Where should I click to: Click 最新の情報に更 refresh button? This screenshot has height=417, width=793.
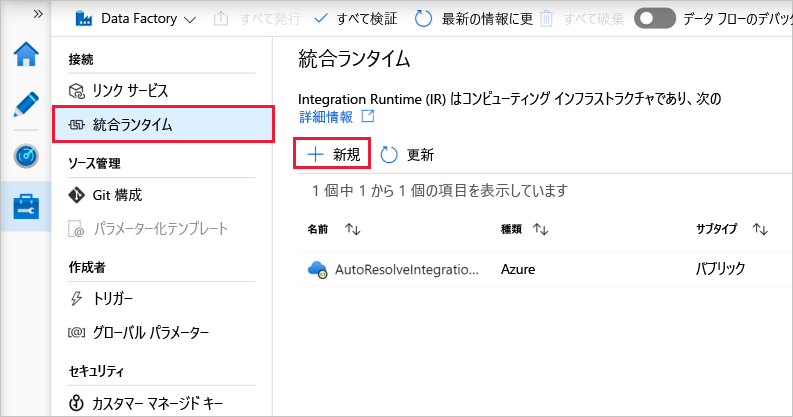click(x=487, y=19)
